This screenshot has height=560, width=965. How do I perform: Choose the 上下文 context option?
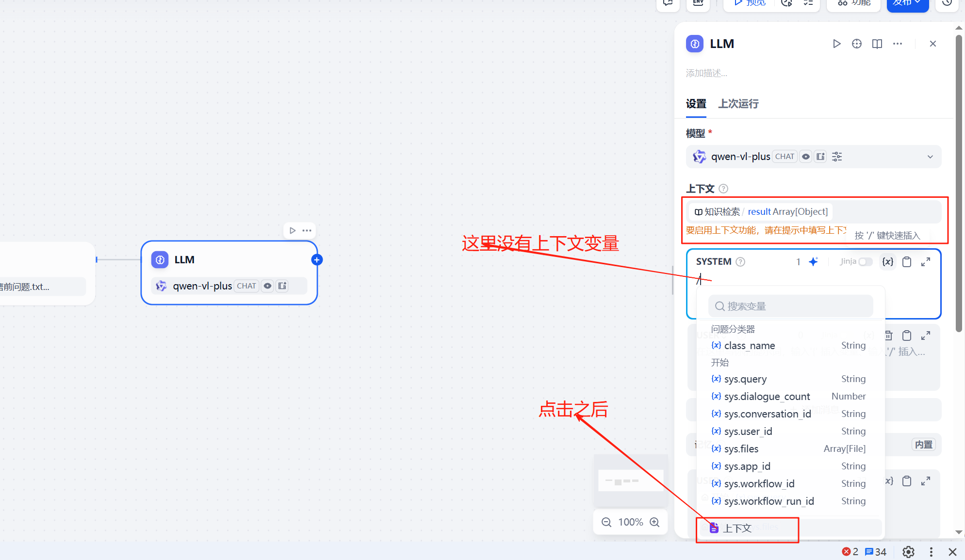(x=737, y=528)
